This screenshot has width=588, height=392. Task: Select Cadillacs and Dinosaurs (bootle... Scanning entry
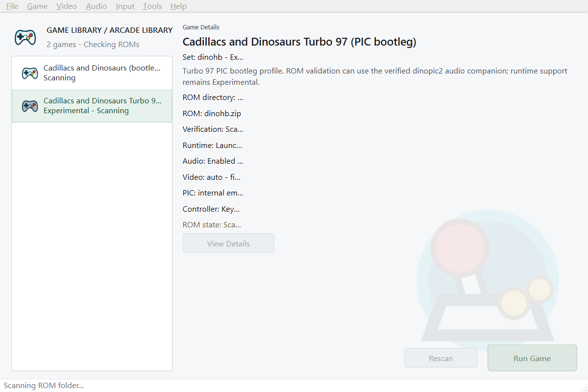click(x=92, y=73)
